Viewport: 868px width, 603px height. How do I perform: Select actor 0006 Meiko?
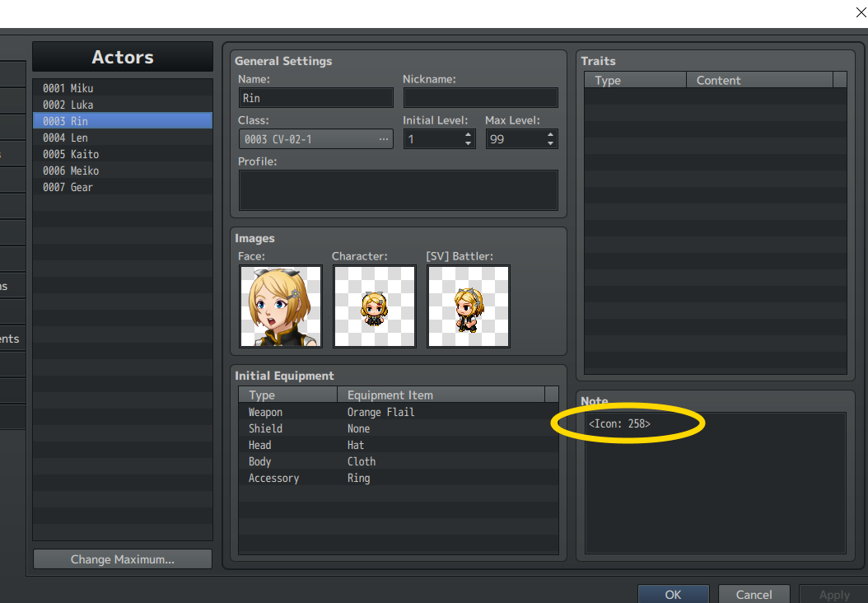pyautogui.click(x=123, y=171)
